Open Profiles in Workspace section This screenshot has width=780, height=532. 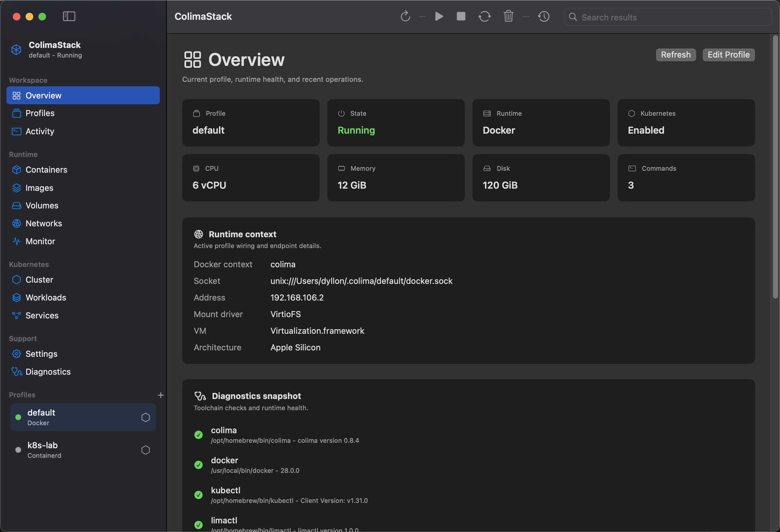pyautogui.click(x=83, y=113)
